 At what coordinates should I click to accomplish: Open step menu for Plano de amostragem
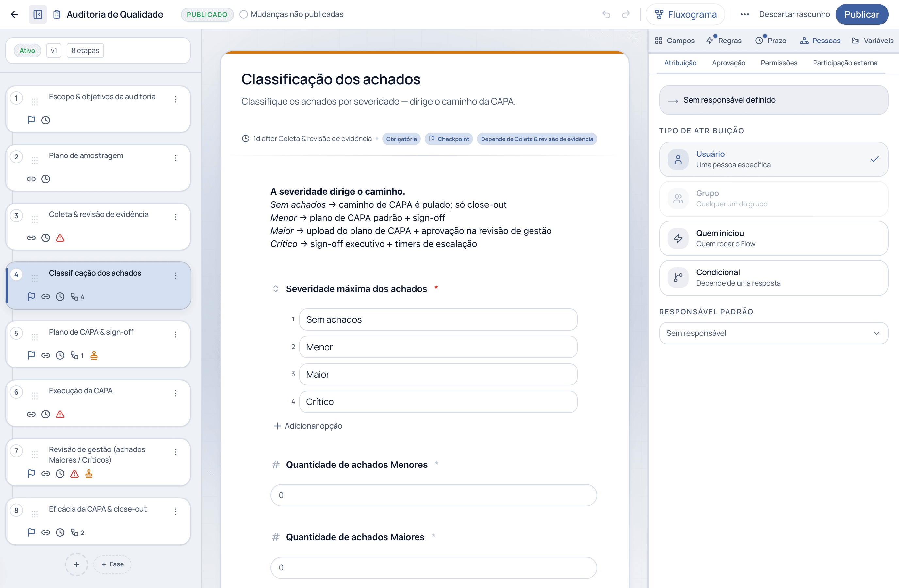point(176,158)
